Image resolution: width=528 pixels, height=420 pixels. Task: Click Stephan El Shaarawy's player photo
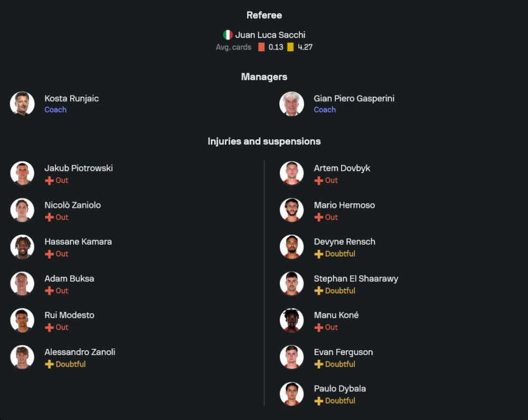click(x=291, y=283)
